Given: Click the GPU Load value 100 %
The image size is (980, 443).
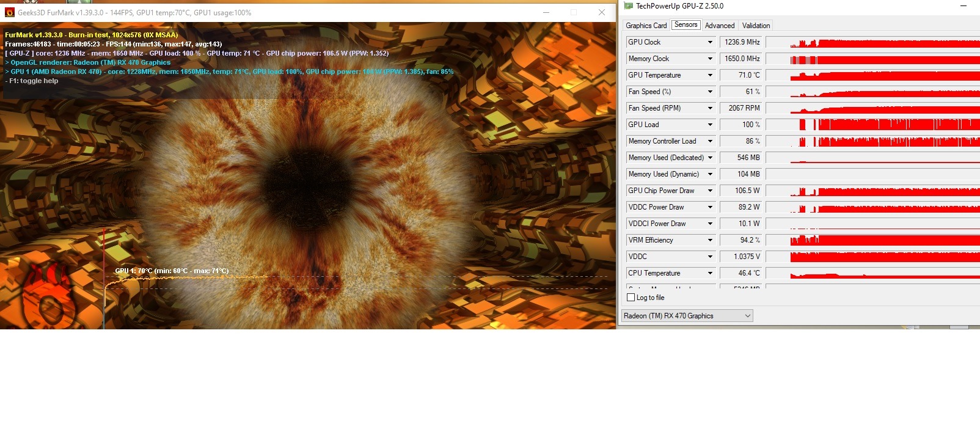Looking at the screenshot, I should 741,125.
